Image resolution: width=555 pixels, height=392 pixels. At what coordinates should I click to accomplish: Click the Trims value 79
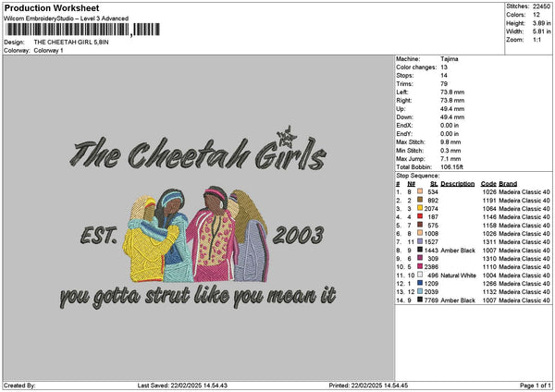444,83
